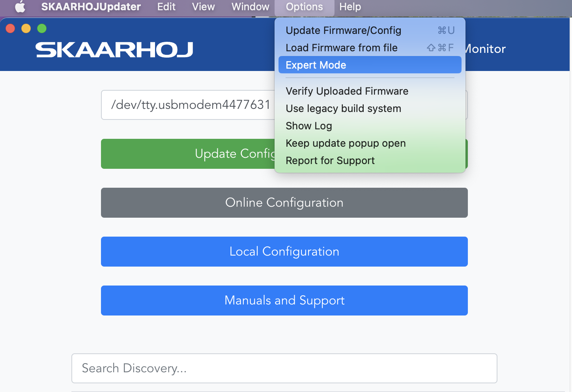Image resolution: width=572 pixels, height=392 pixels.
Task: Minimize the window with yellow button
Action: 26,28
